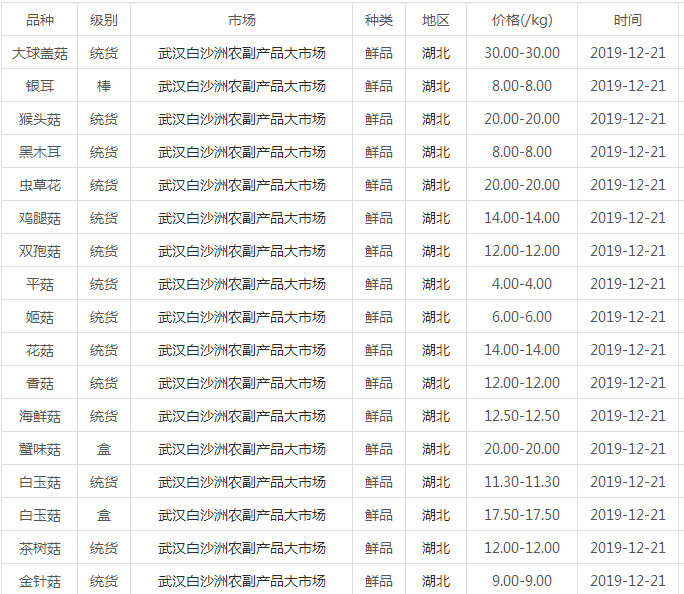Image resolution: width=684 pixels, height=594 pixels.
Task: Select the 姬菇 variety cell
Action: 40,317
